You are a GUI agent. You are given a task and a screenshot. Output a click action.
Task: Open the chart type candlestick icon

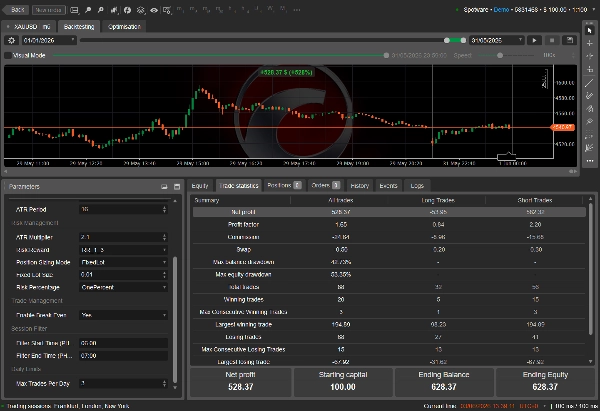[x=114, y=10]
